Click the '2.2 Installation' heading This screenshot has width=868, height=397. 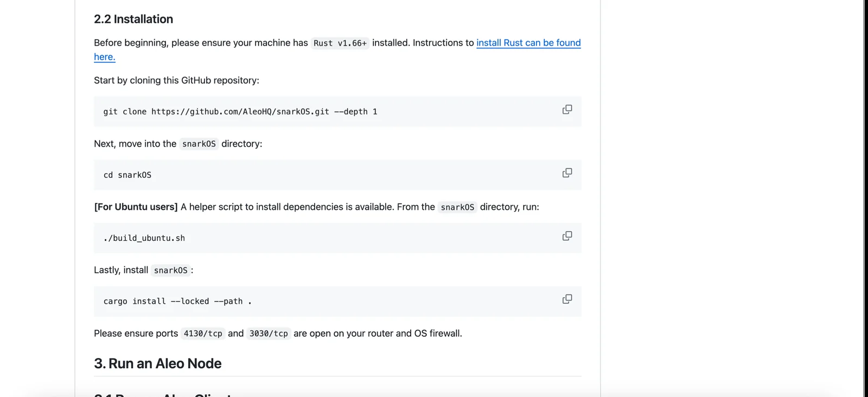pyautogui.click(x=133, y=19)
